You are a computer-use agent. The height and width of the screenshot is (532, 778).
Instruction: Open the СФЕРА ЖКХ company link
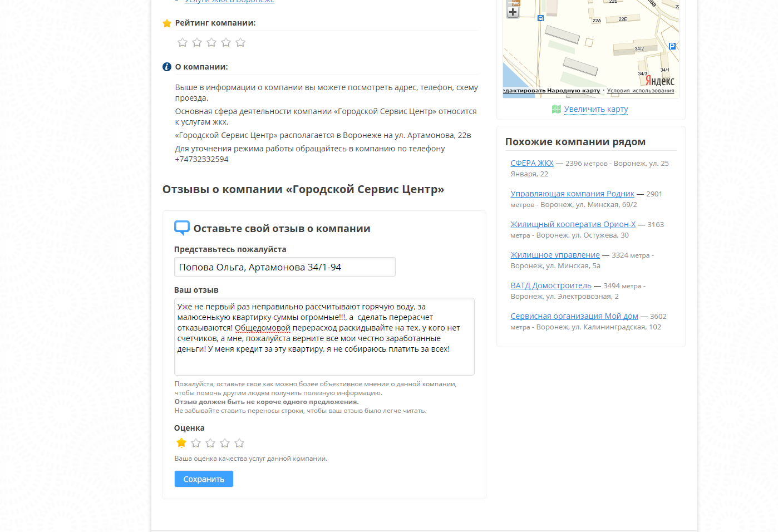tap(532, 163)
